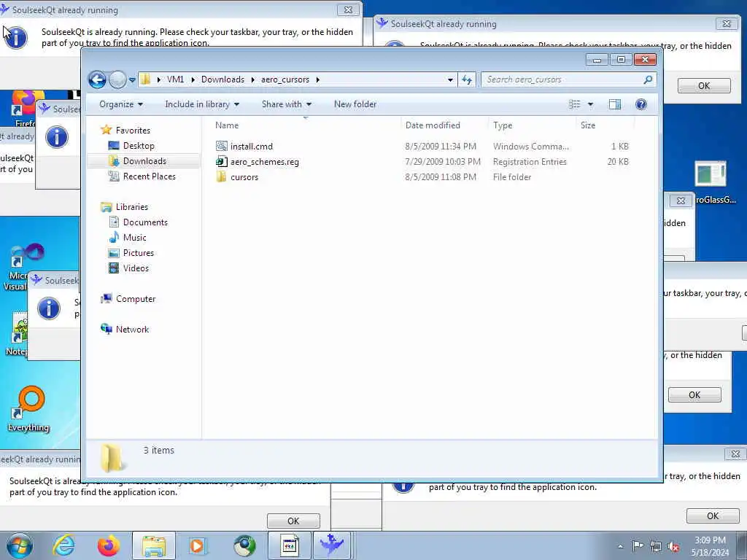The image size is (747, 560).
Task: Click OK in the middle-right SoulseekQt dialog
Action: click(x=694, y=394)
